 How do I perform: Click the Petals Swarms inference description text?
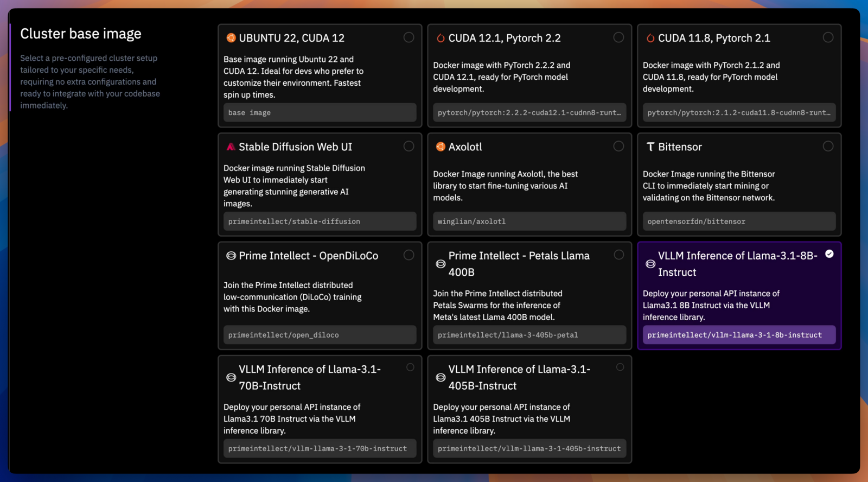497,305
